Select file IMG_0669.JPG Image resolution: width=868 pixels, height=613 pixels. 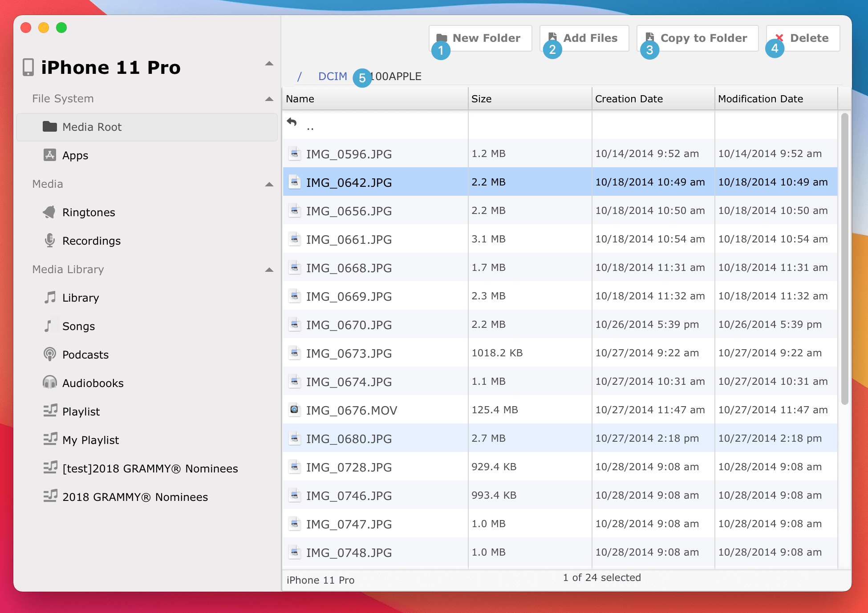pyautogui.click(x=560, y=296)
